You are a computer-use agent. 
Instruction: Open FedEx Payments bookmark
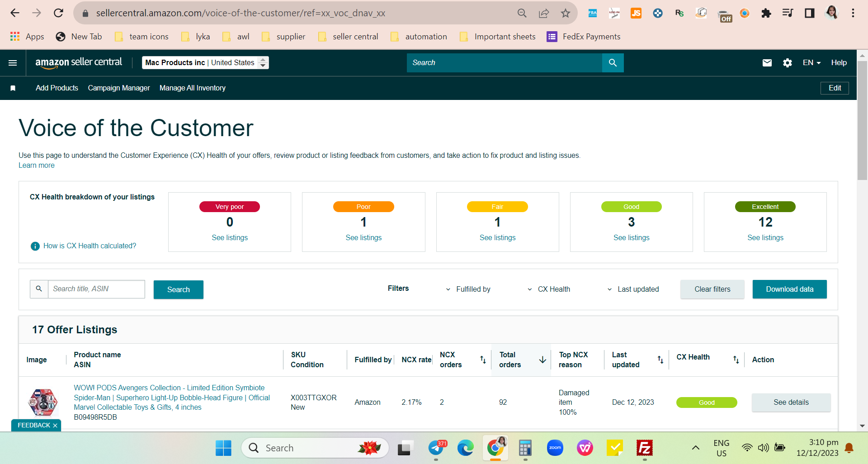(x=584, y=37)
